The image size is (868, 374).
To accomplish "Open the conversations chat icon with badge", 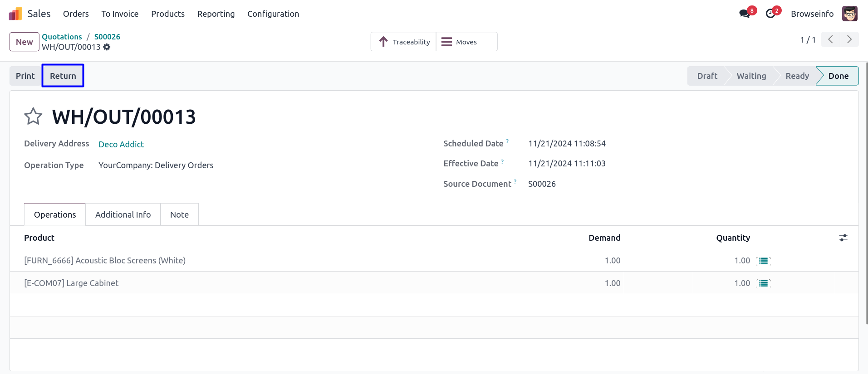I will pos(745,14).
